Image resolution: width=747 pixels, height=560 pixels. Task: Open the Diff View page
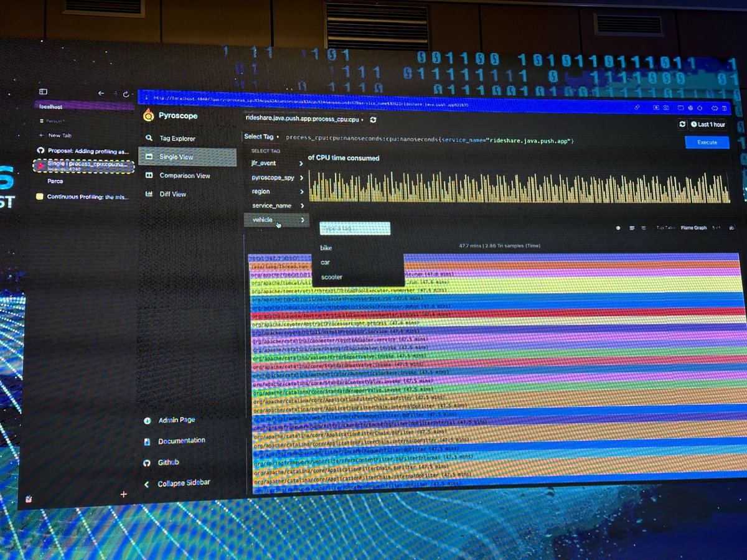click(x=172, y=194)
